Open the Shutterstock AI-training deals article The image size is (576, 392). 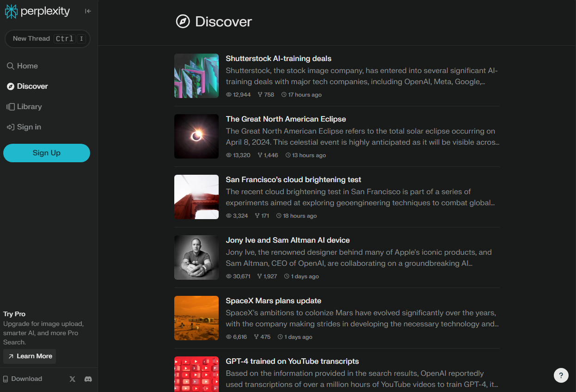278,59
